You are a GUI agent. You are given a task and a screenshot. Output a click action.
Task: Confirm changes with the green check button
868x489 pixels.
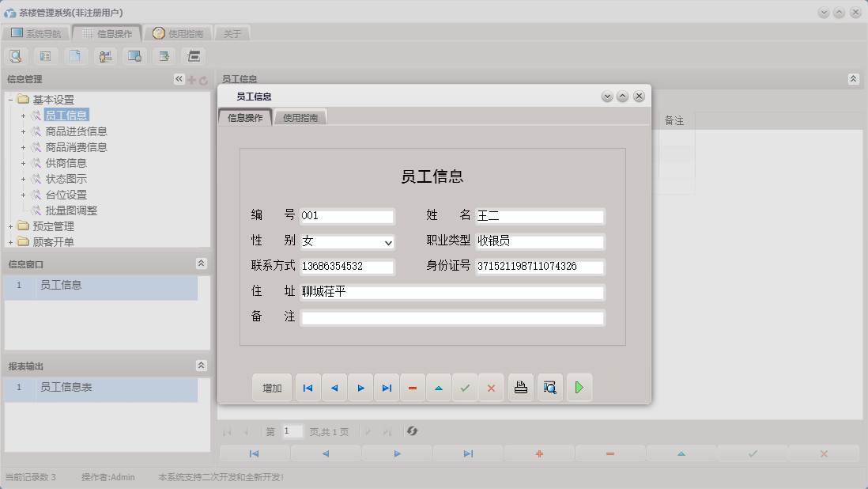pyautogui.click(x=465, y=387)
